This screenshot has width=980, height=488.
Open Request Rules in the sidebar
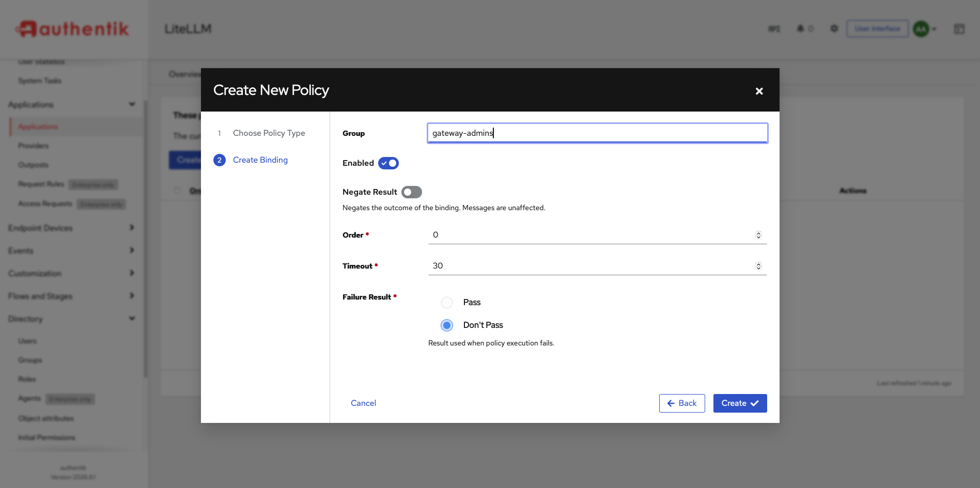click(41, 184)
